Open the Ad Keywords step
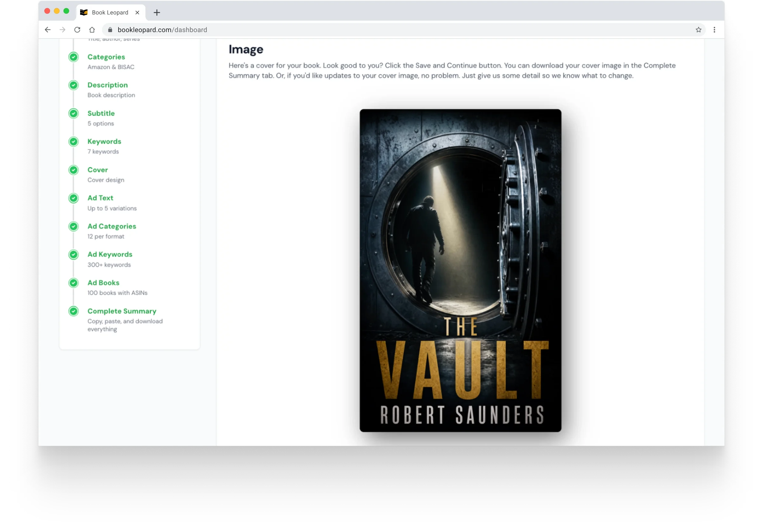763x532 pixels. coord(110,254)
